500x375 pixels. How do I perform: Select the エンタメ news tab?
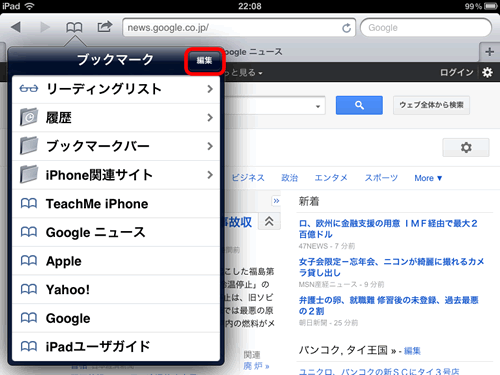pos(331,178)
